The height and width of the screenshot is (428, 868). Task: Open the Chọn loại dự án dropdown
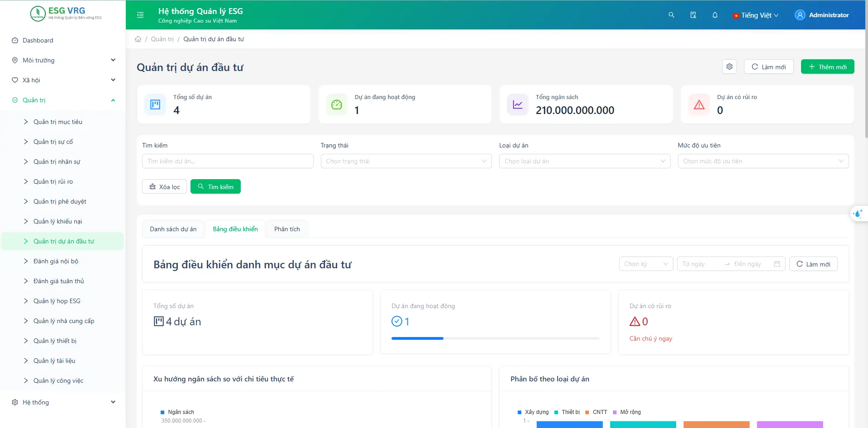pyautogui.click(x=585, y=161)
